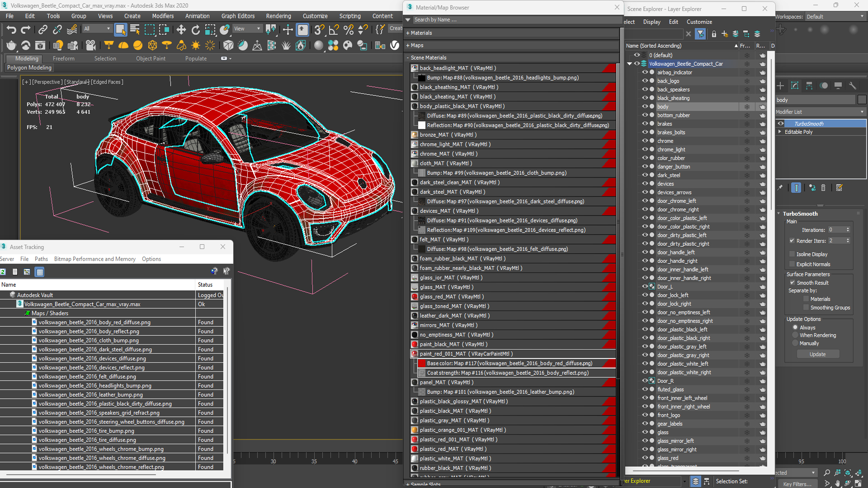Toggle the Smooth Result checkbox
The width and height of the screenshot is (868, 488).
click(x=792, y=283)
